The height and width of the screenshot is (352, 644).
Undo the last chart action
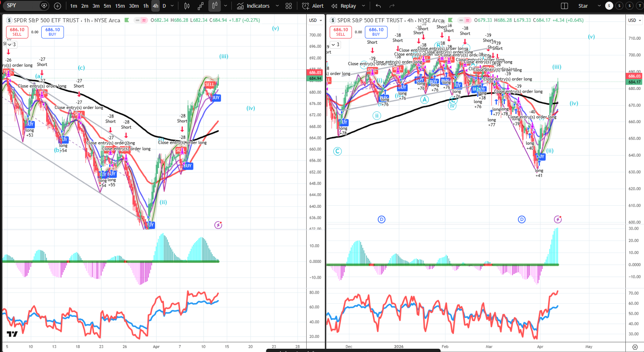pyautogui.click(x=378, y=6)
